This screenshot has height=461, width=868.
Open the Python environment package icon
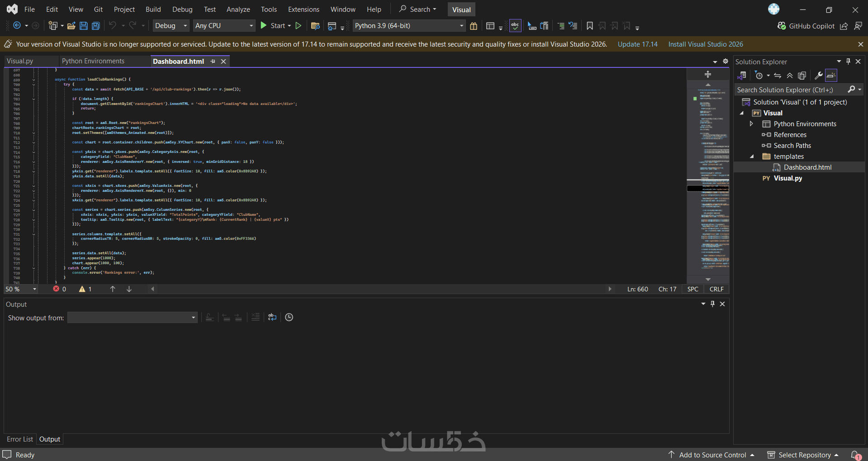click(x=474, y=26)
